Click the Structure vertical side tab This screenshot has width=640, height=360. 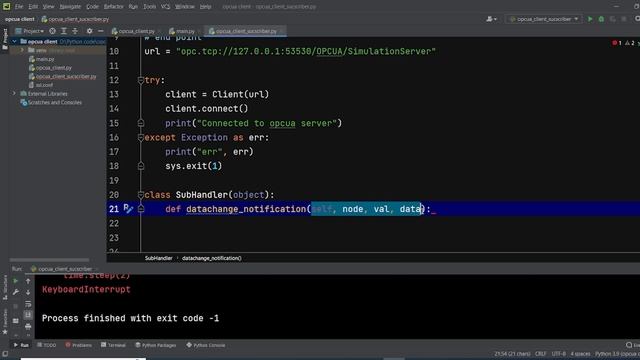pos(4,288)
